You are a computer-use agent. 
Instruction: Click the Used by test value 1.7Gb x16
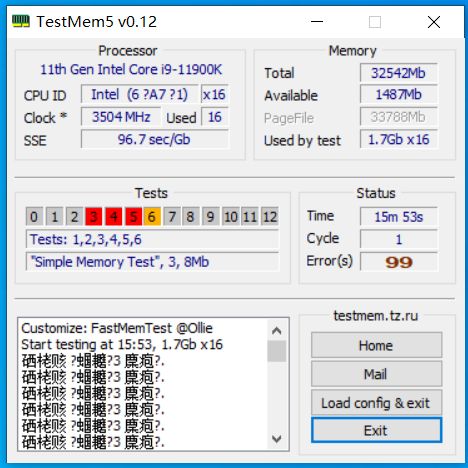click(x=398, y=139)
